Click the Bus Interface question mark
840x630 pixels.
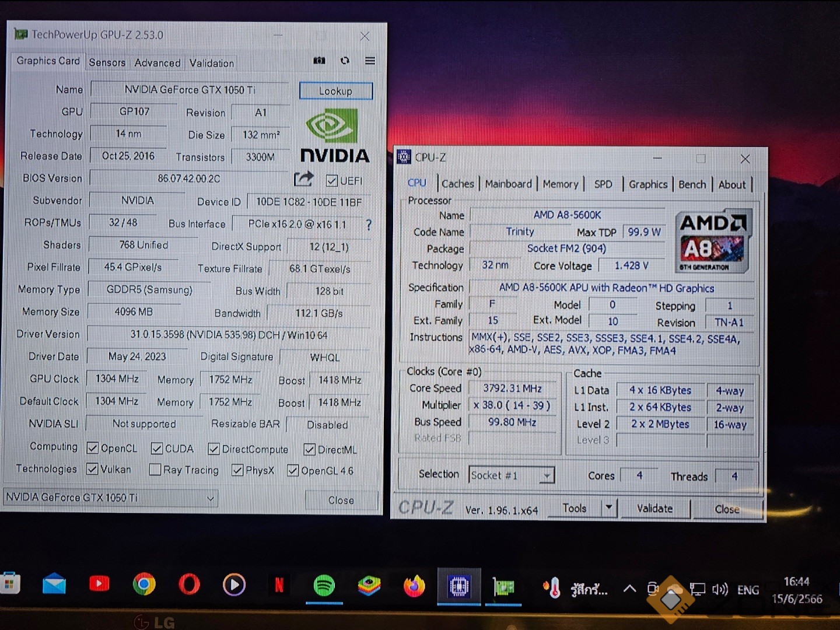[368, 225]
